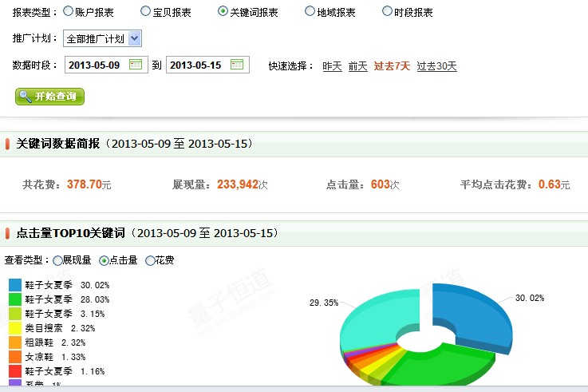
Task: Click the green 开始查询 search button
Action: pos(49,97)
